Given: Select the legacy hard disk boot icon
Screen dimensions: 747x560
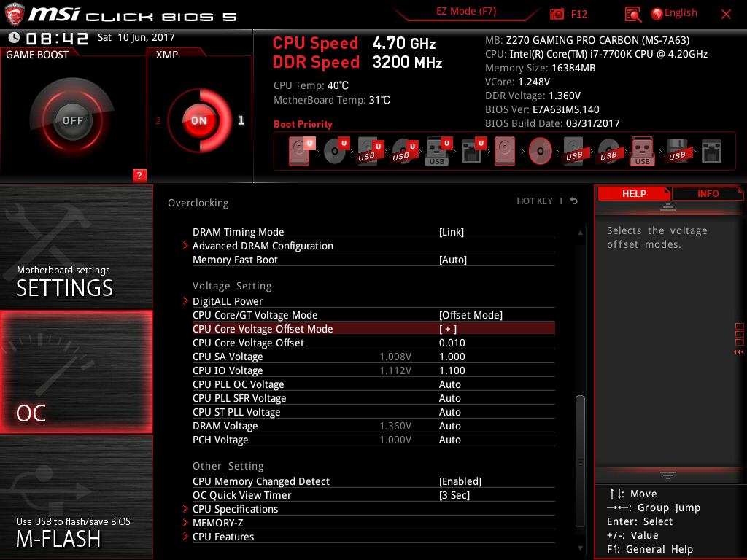Looking at the screenshot, I should [505, 151].
